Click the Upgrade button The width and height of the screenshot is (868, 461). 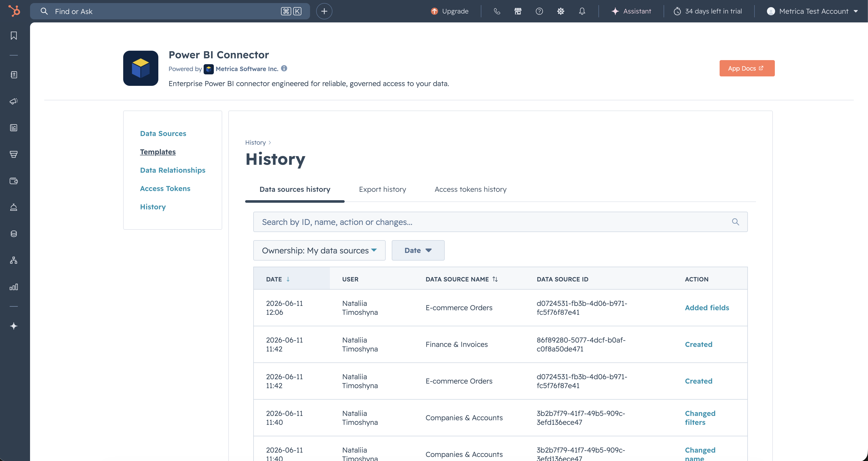click(x=450, y=11)
